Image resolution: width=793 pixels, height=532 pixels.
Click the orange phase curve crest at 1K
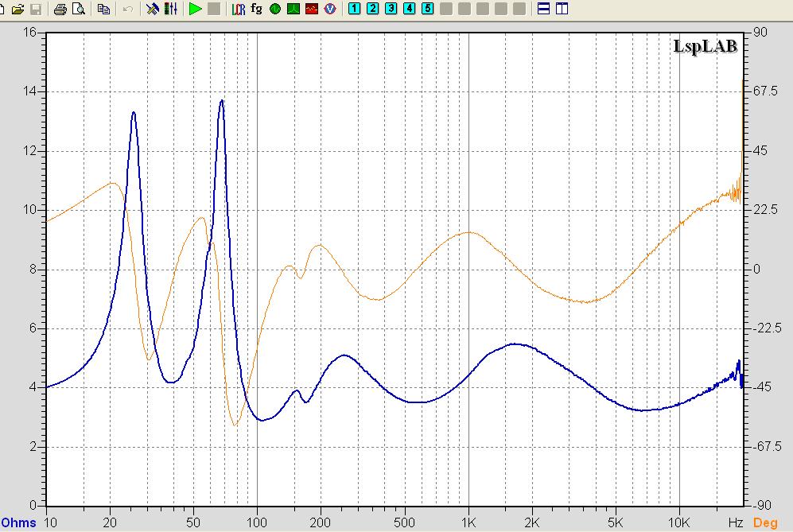point(468,233)
